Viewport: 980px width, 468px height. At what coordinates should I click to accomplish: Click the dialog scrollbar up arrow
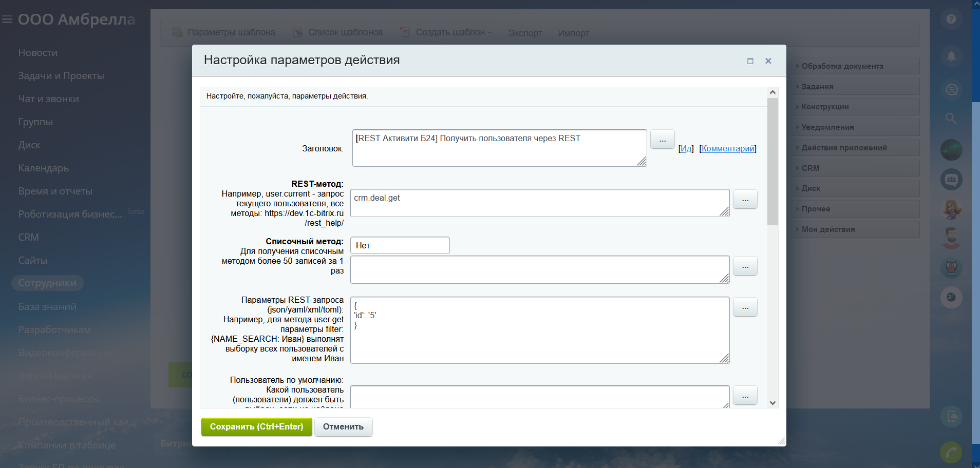point(772,92)
